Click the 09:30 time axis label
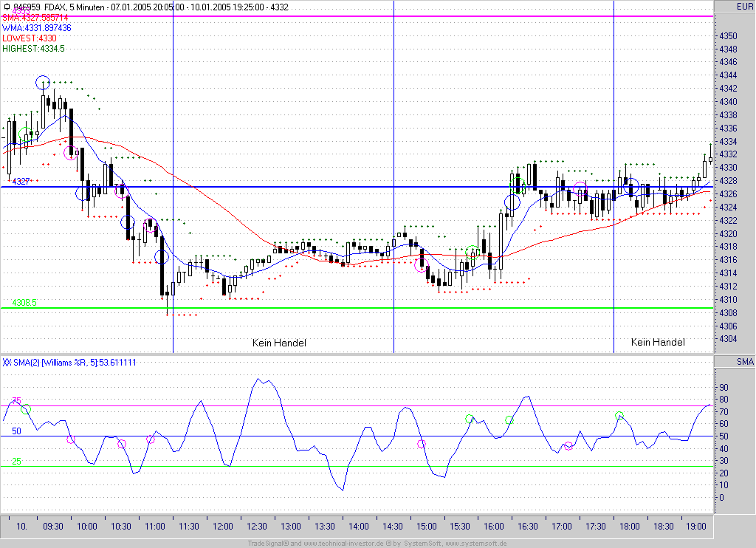 click(x=53, y=527)
